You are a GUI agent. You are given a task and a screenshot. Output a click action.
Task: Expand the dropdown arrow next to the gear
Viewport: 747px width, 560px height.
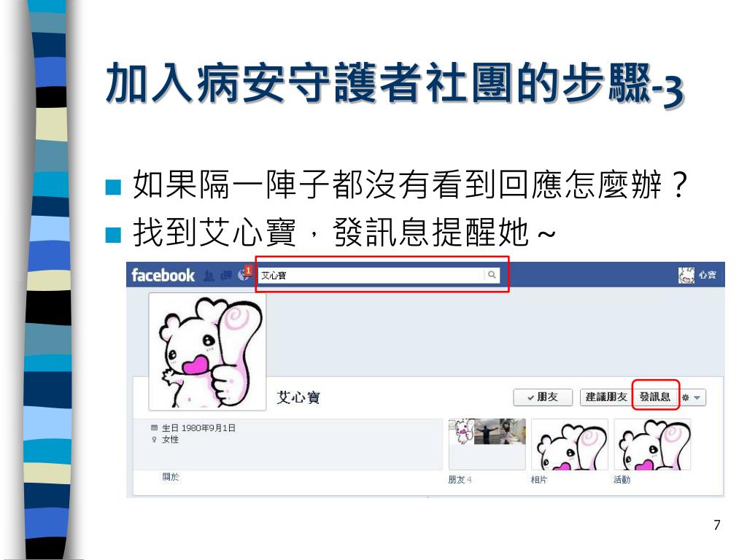pos(697,397)
